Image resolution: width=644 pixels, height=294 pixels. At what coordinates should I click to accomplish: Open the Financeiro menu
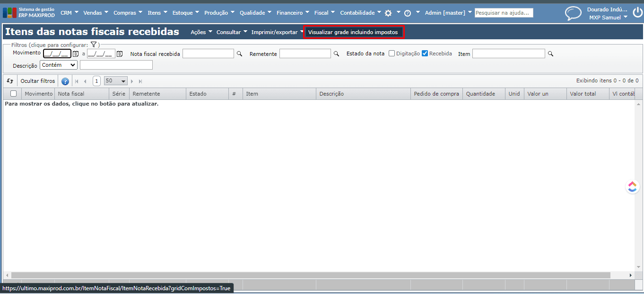point(293,13)
